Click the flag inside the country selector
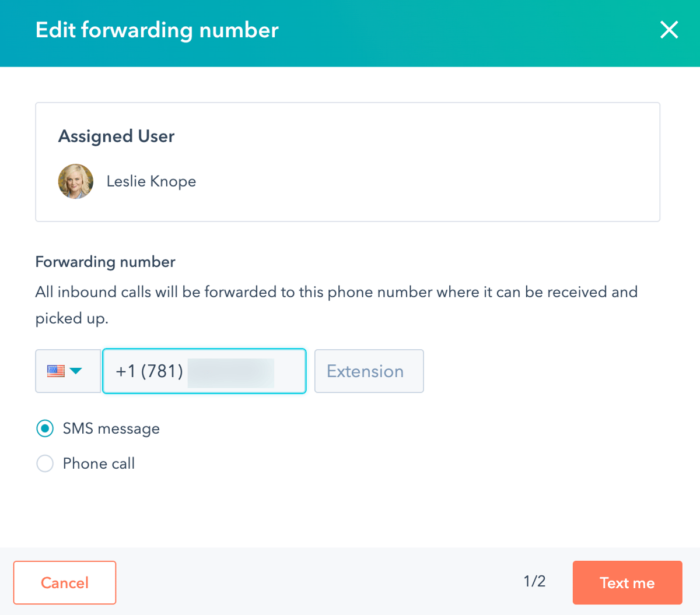Viewport: 700px width, 615px height. click(x=55, y=370)
